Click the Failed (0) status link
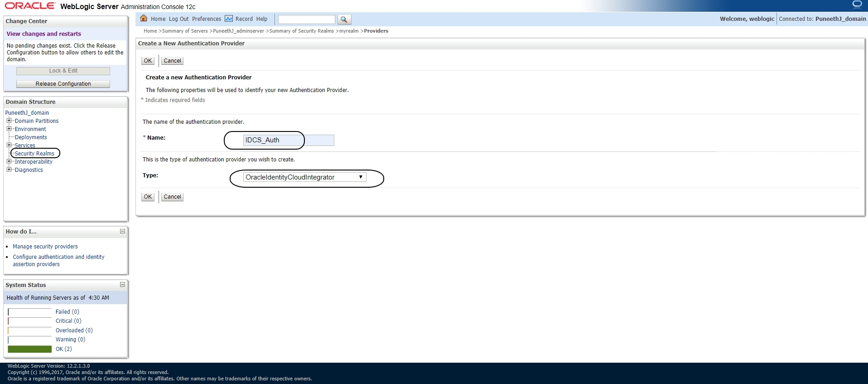The image size is (868, 384). (x=68, y=312)
